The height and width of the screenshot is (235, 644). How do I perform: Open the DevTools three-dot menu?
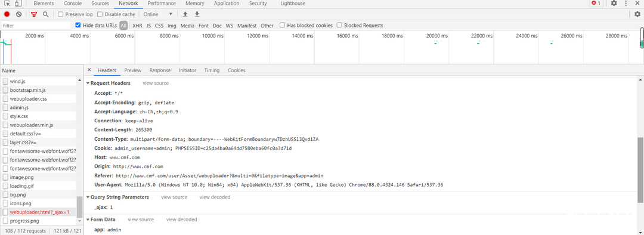click(626, 4)
